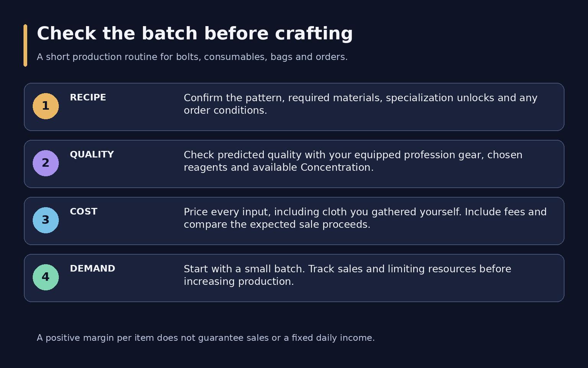Click the green number 4 circle
The image size is (588, 368).
tap(46, 277)
